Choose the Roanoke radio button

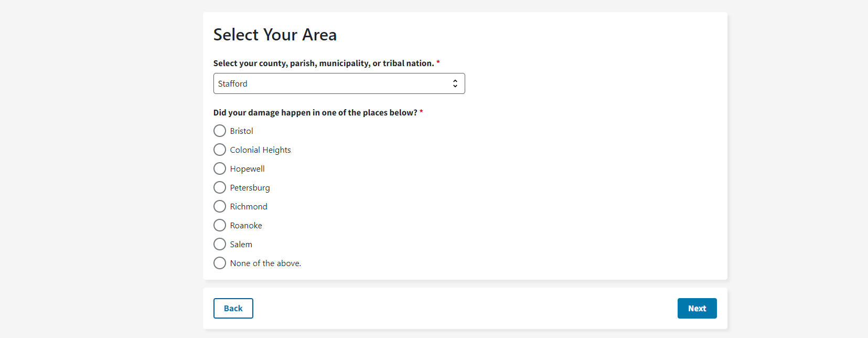point(220,225)
